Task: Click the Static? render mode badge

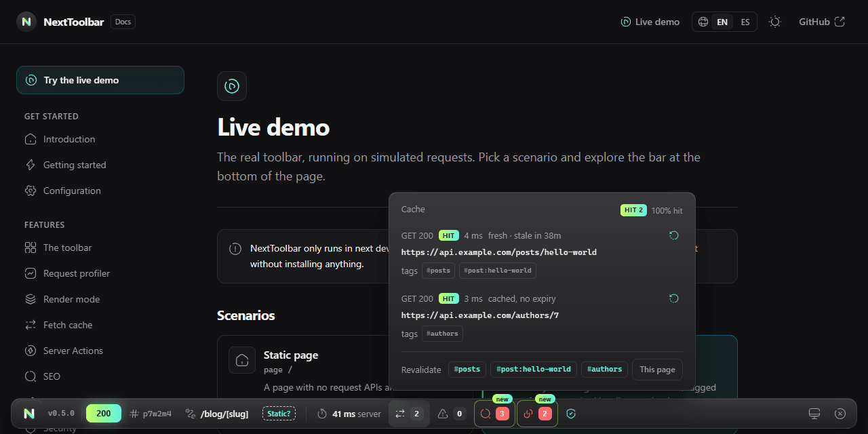Action: [x=279, y=414]
